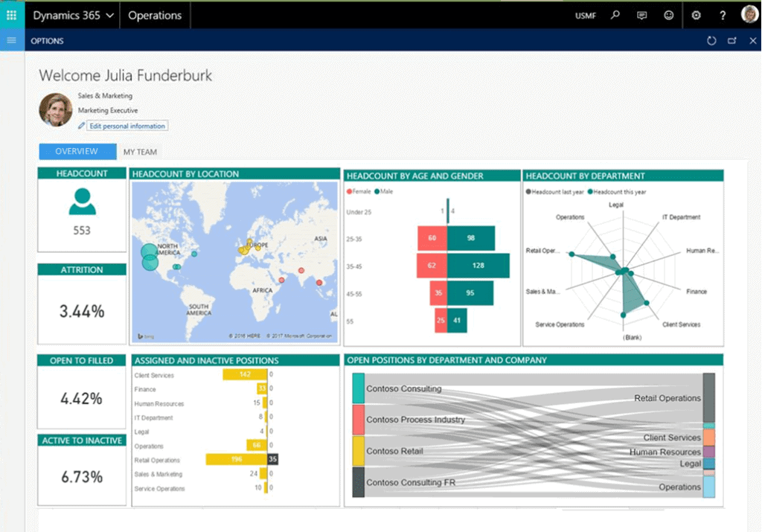Select the teal Contoso Consulting block
This screenshot has width=762, height=532.
358,388
